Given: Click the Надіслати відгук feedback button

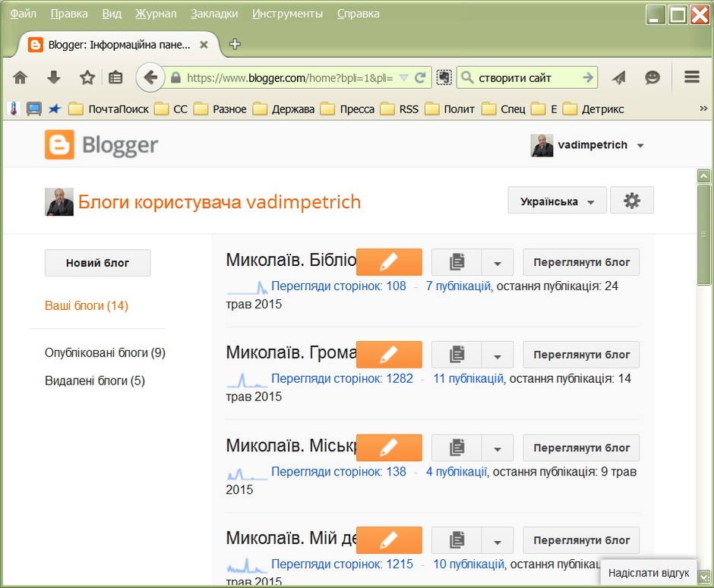Looking at the screenshot, I should click(x=649, y=573).
